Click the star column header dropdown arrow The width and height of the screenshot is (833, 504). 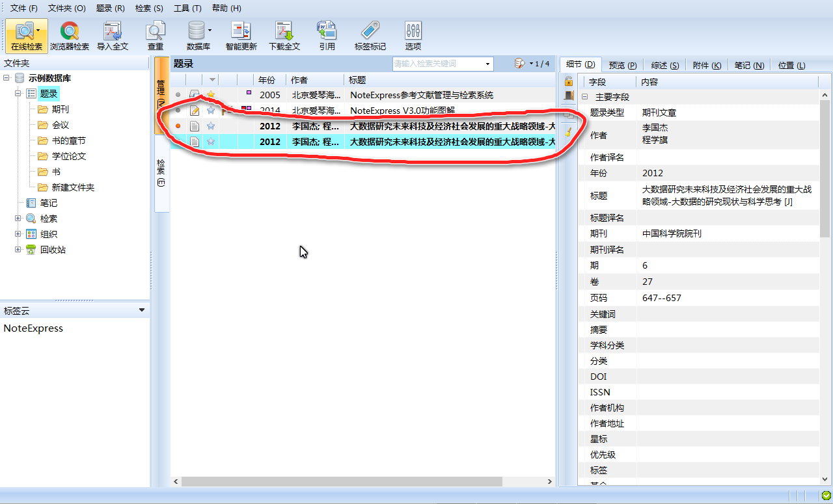[x=212, y=80]
